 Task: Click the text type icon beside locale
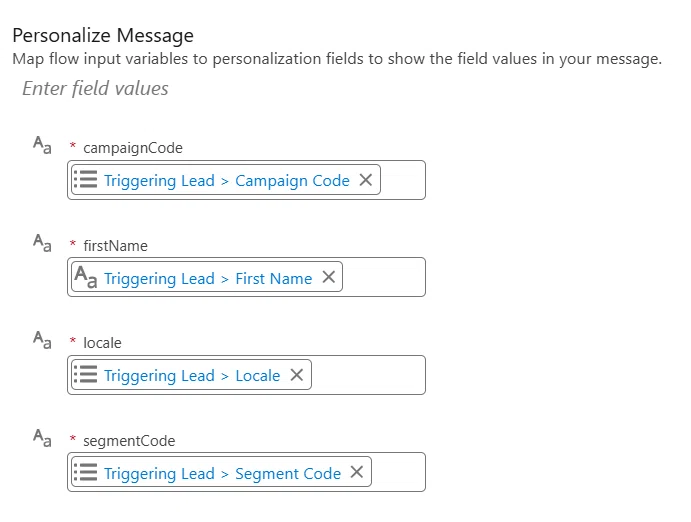pyautogui.click(x=42, y=340)
